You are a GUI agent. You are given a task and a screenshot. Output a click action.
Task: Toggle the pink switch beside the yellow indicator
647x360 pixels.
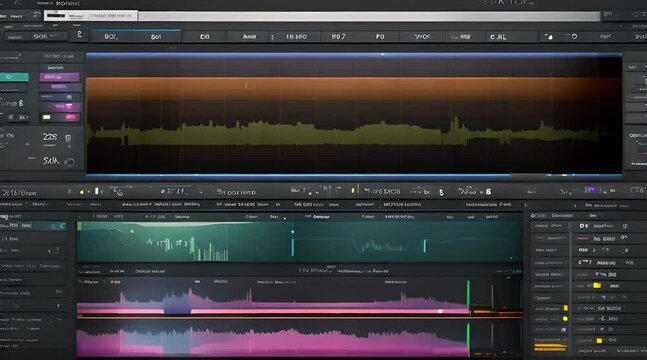coord(71,117)
